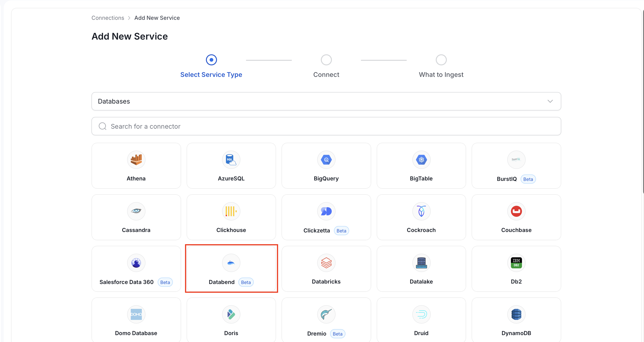Select the Couchbase red icon
Image resolution: width=644 pixels, height=342 pixels.
(516, 211)
